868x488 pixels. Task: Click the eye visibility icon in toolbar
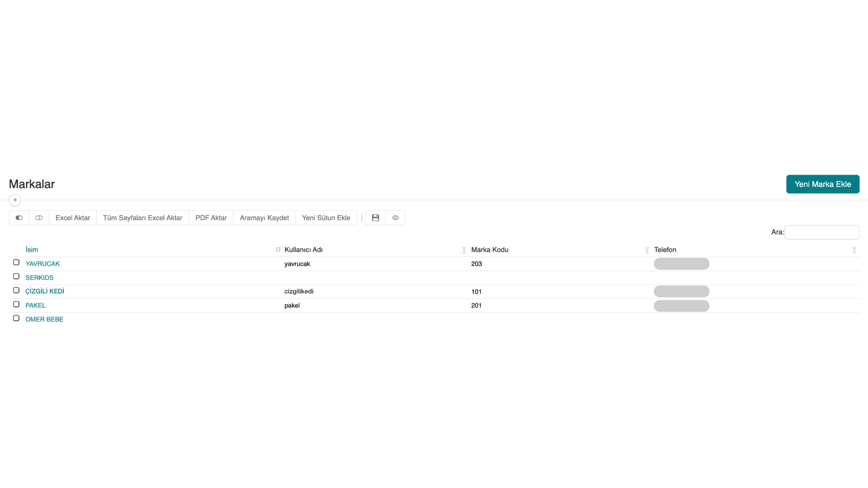tap(396, 218)
